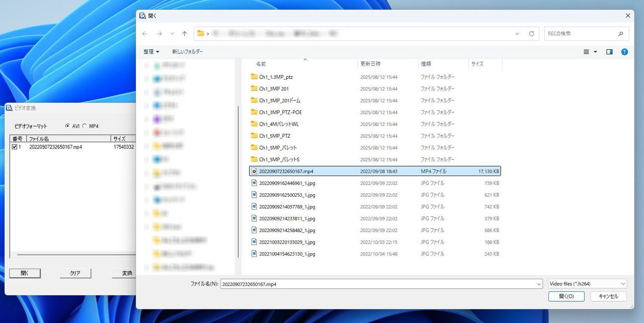This screenshot has height=323, width=644.
Task: Open the Video files type dropdown
Action: pyautogui.click(x=587, y=284)
